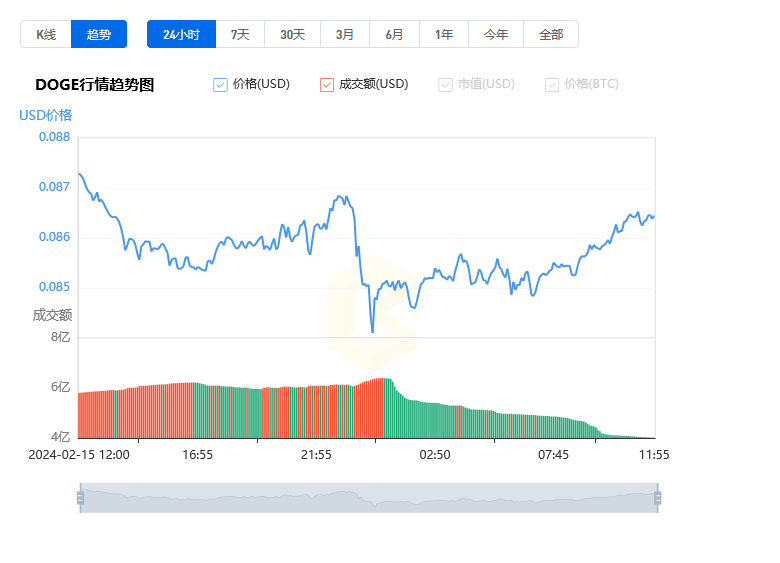The width and height of the screenshot is (780, 563).
Task: Select the 1年 range
Action: [x=444, y=34]
